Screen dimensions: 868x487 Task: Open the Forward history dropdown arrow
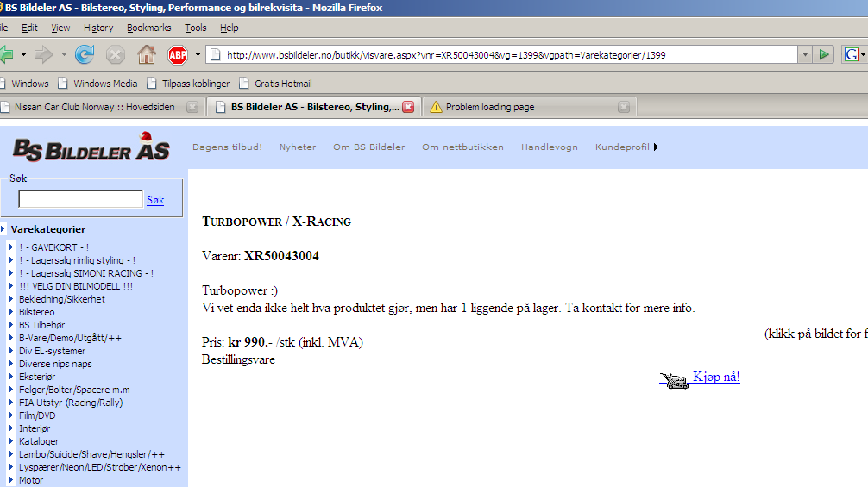pos(64,54)
